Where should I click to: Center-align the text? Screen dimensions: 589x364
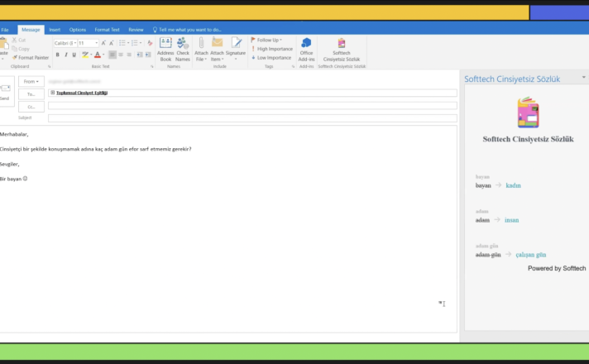pos(121,55)
